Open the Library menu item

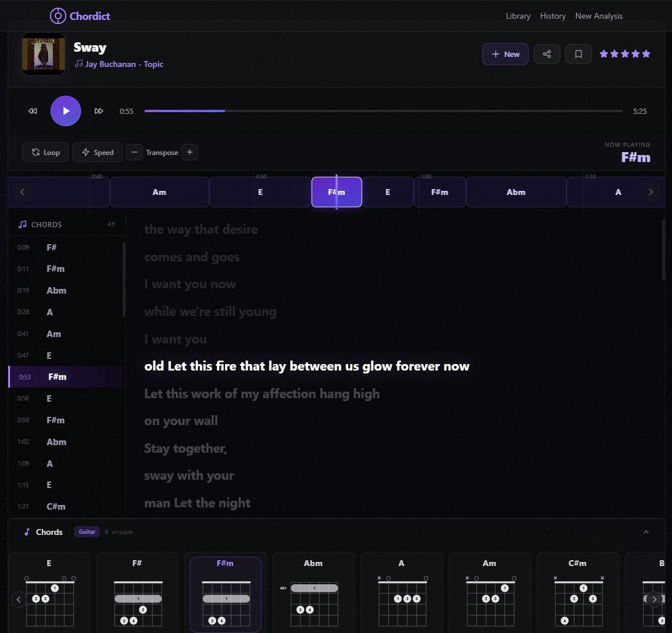click(x=518, y=16)
